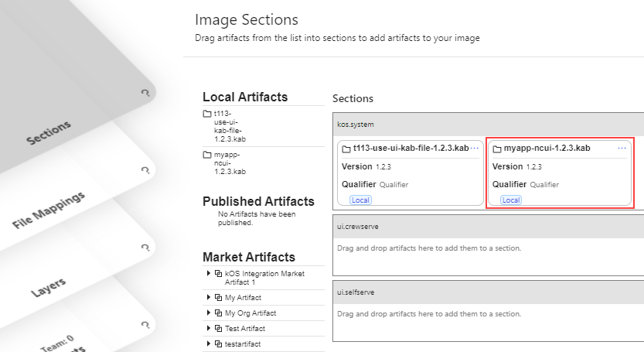Click the ui.selfserve drop area text
The width and height of the screenshot is (644, 352).
click(x=429, y=314)
